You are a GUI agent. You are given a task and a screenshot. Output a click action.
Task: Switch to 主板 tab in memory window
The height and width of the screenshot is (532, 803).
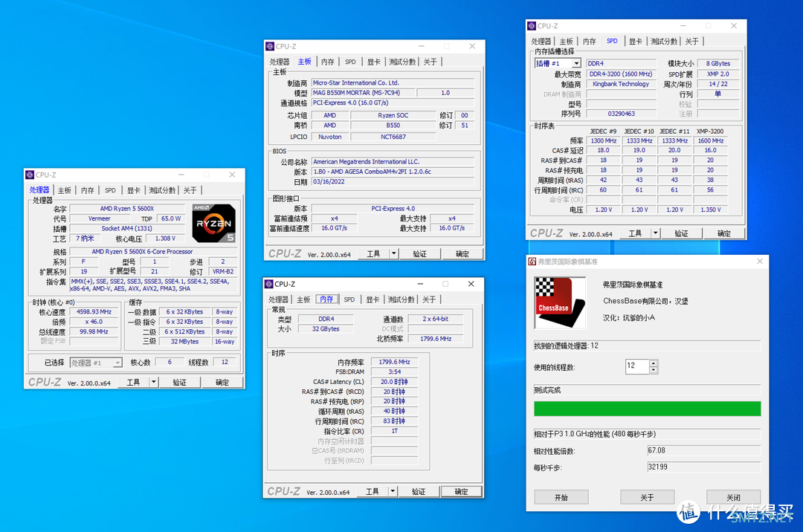(303, 299)
